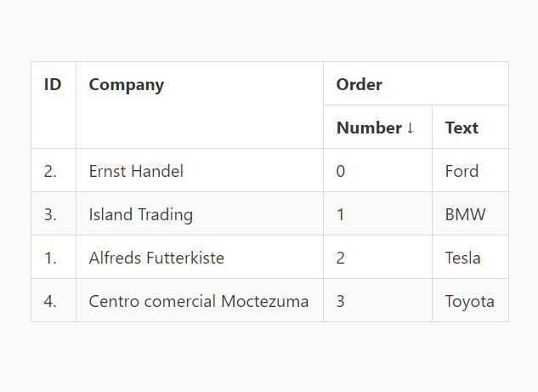Screen dimensions: 538x392
Task: Click order number 3 cell in Toyota row
Action: [x=341, y=301]
